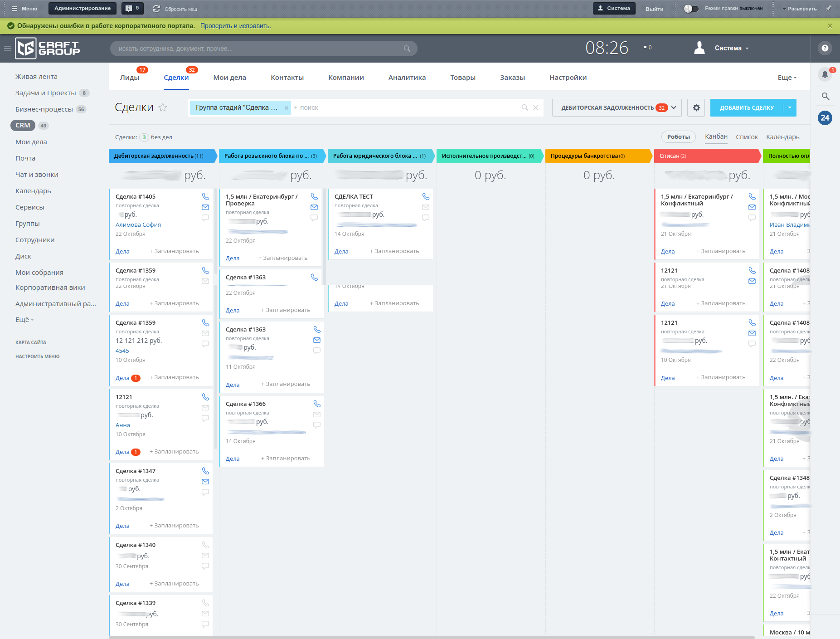
Task: Click the Проверить и исправить link
Action: click(x=235, y=26)
